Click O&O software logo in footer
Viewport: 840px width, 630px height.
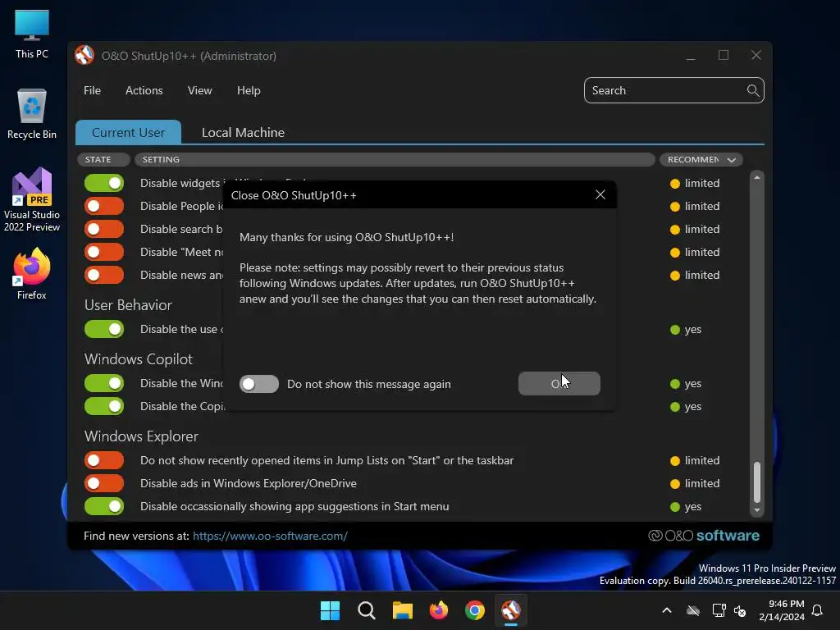coord(703,536)
